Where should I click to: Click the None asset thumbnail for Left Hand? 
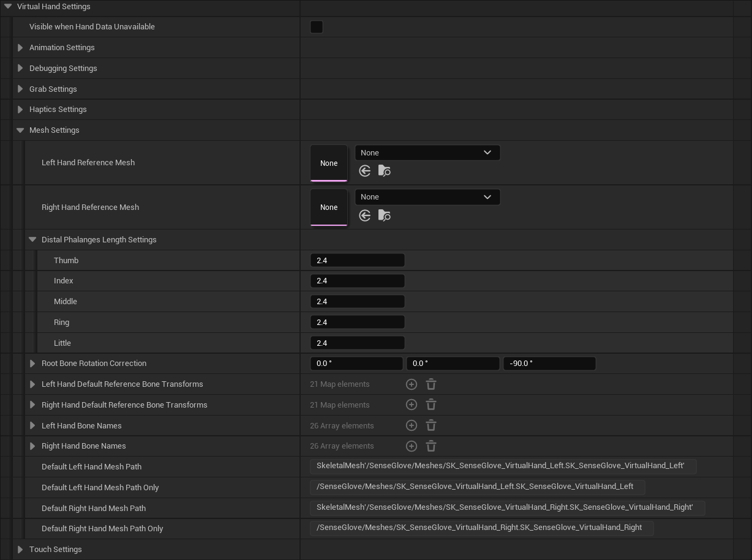point(329,163)
